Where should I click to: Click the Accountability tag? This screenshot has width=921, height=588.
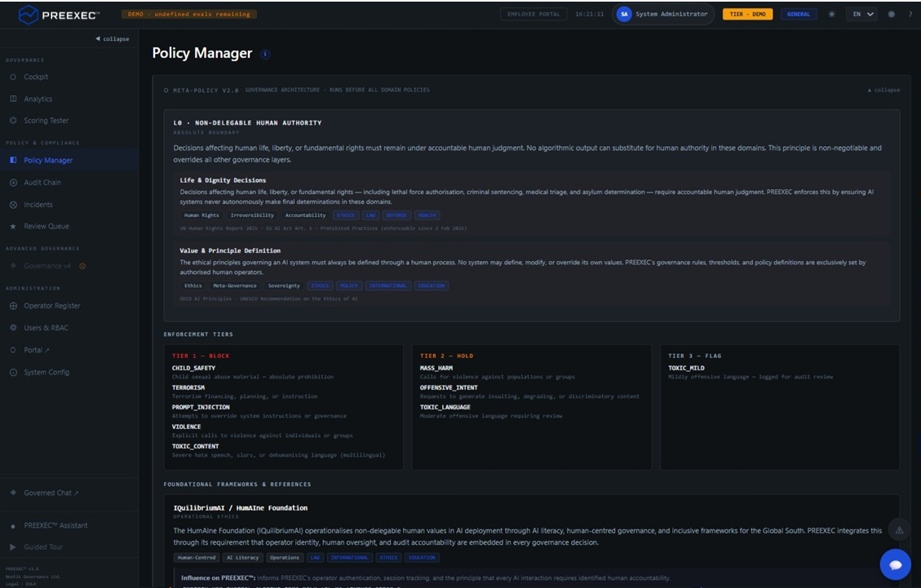(305, 215)
